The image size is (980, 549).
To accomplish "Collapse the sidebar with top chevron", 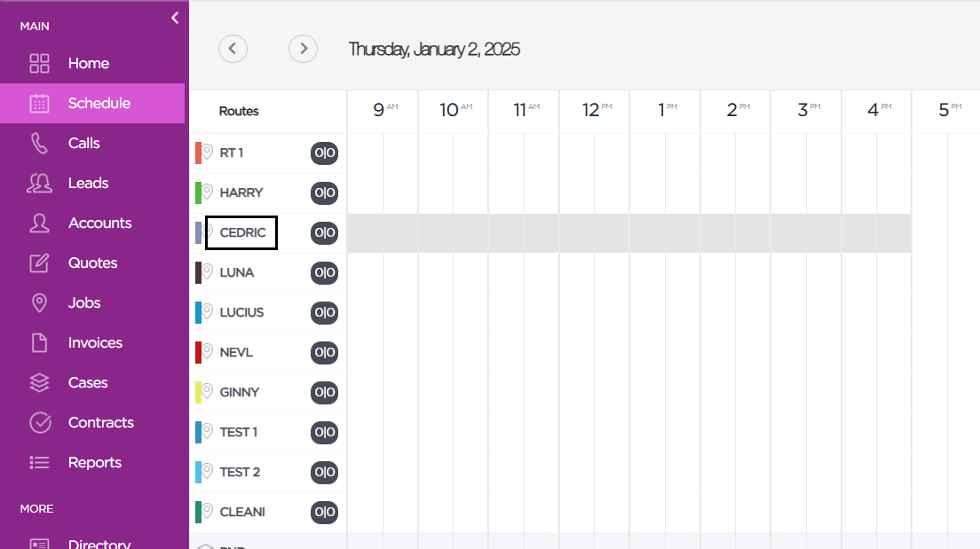I will tap(175, 18).
